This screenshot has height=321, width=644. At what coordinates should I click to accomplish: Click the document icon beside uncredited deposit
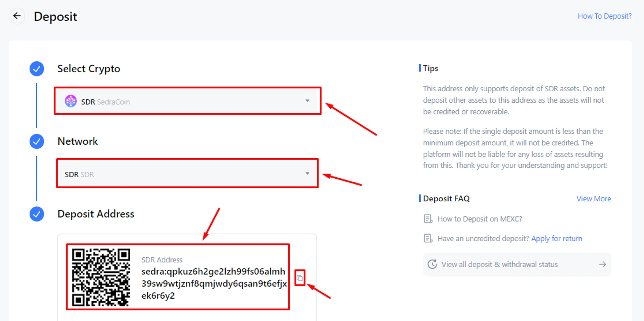pyautogui.click(x=428, y=239)
